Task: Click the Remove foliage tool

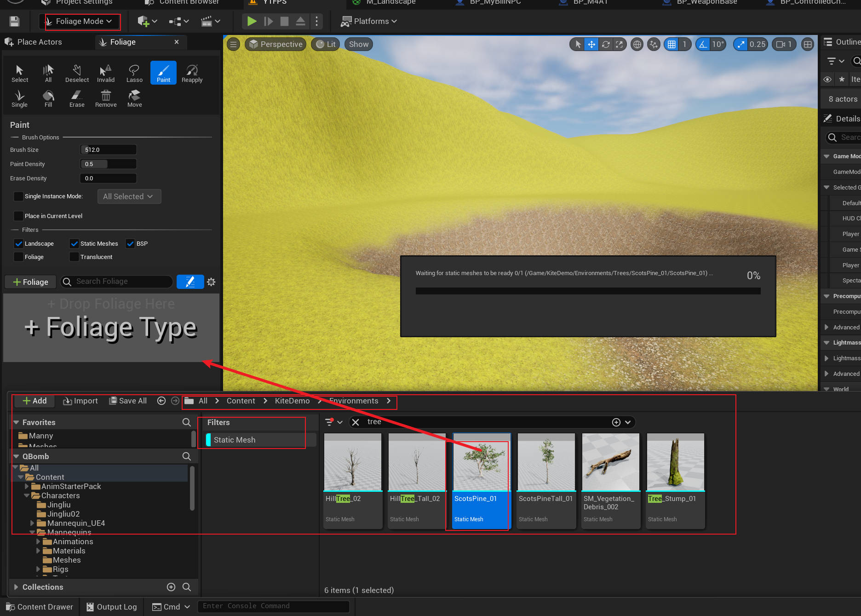Action: (106, 98)
